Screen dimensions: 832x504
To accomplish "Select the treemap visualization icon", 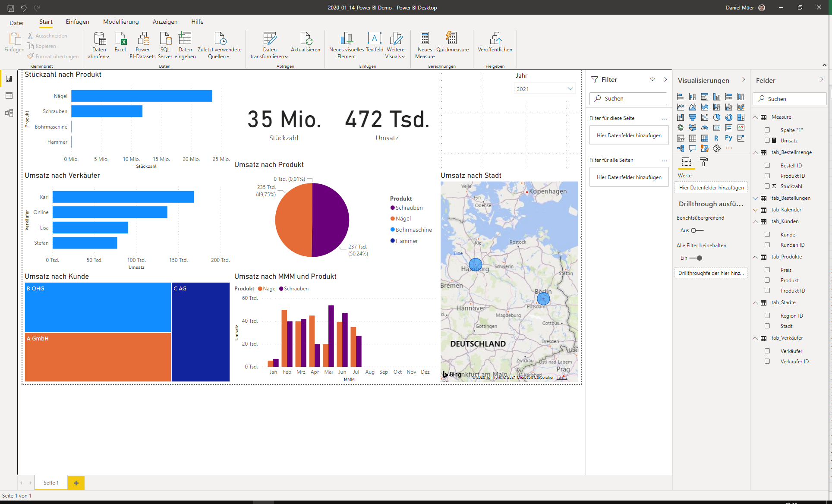I will [x=741, y=117].
